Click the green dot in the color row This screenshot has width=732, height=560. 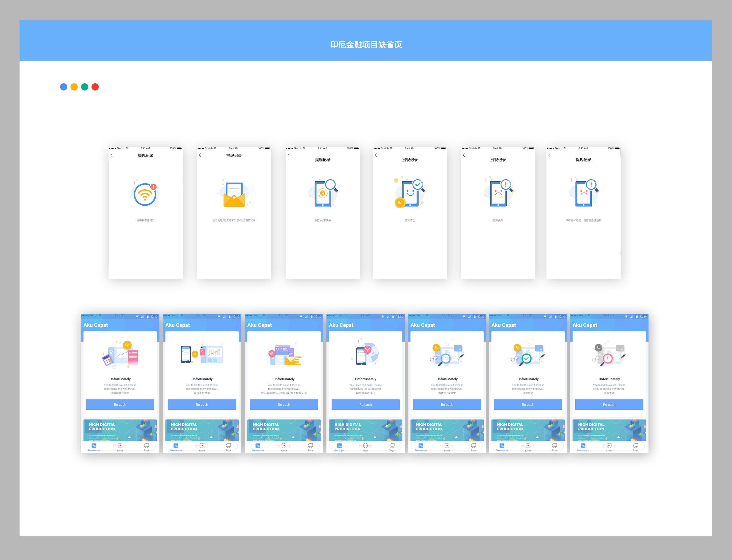85,87
